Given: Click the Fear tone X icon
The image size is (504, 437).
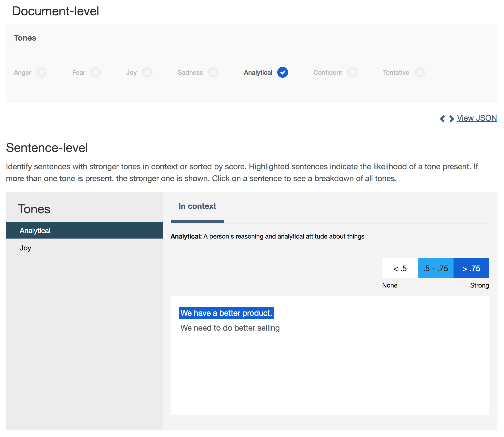Looking at the screenshot, I should (x=96, y=73).
